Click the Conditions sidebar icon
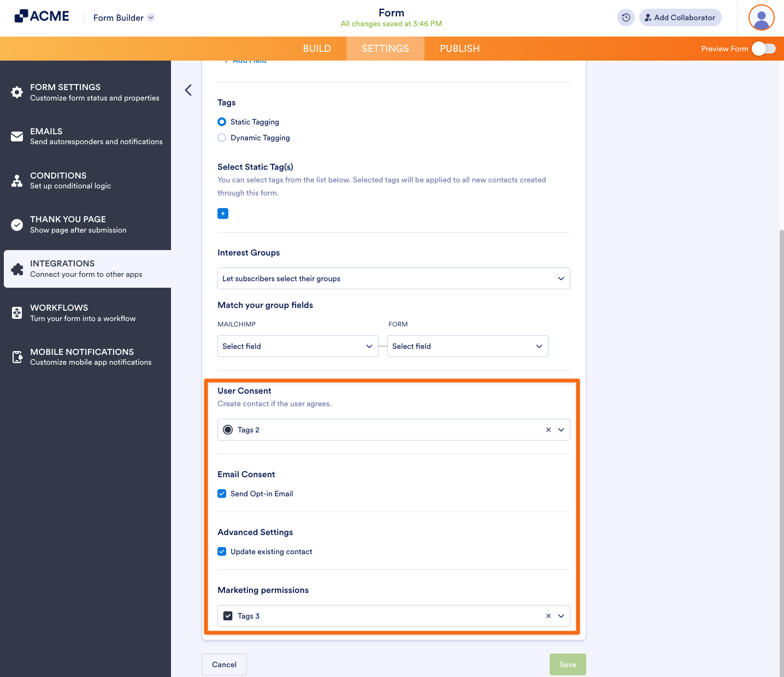 click(x=16, y=180)
